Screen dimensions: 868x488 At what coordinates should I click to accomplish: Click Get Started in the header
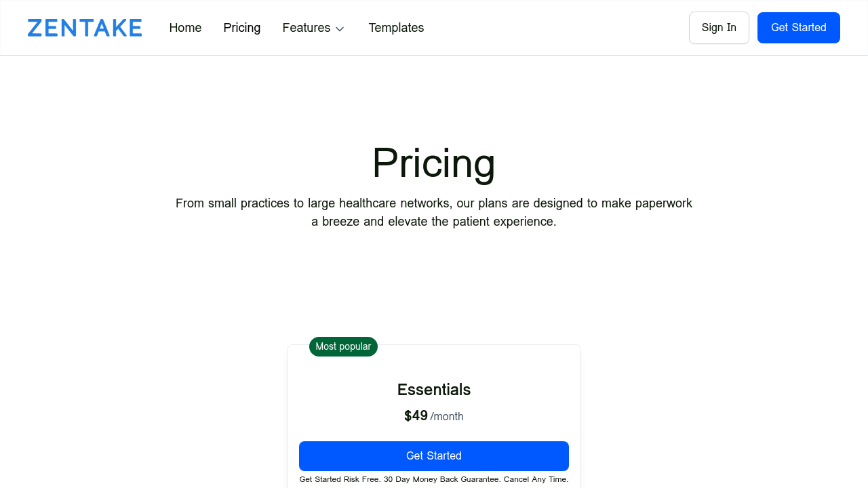click(799, 28)
